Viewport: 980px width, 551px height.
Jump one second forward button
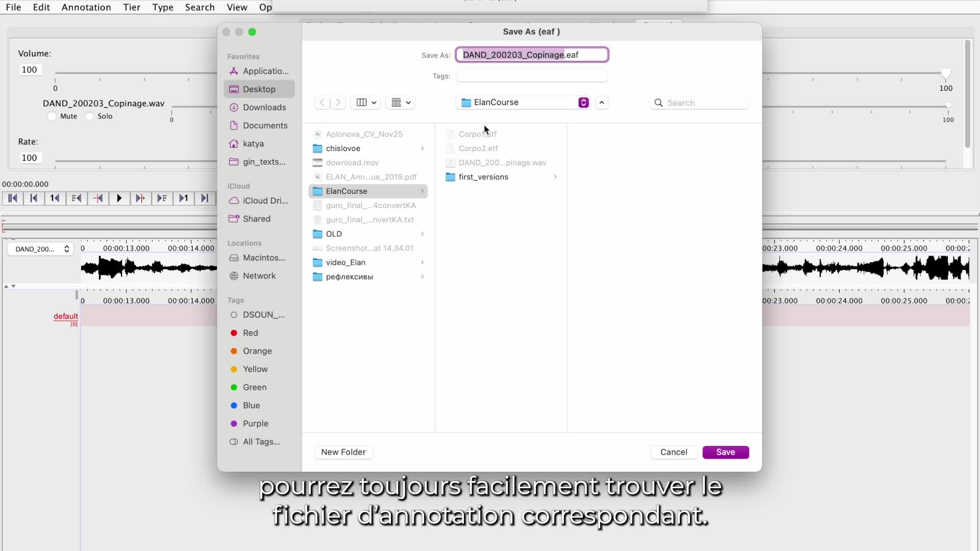pyautogui.click(x=183, y=198)
